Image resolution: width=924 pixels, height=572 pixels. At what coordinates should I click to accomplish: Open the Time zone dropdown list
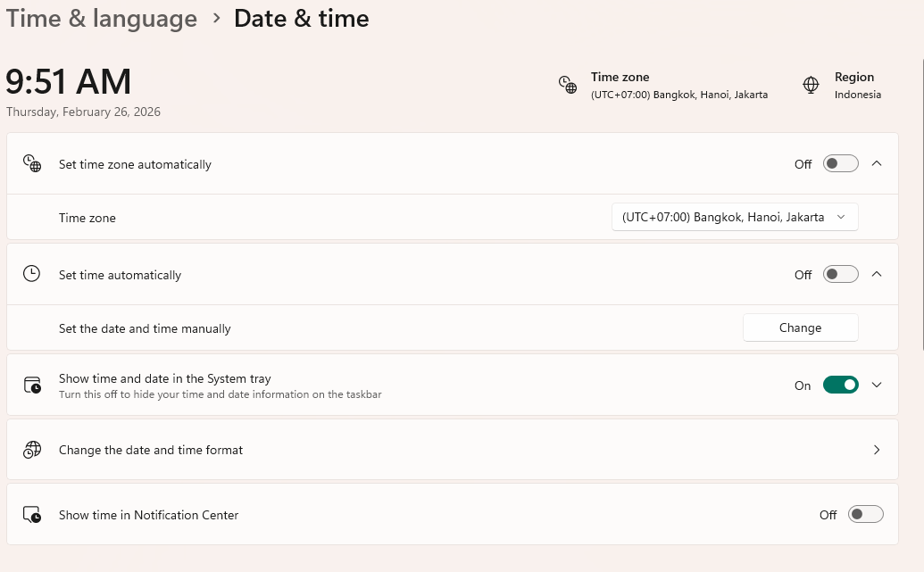734,217
